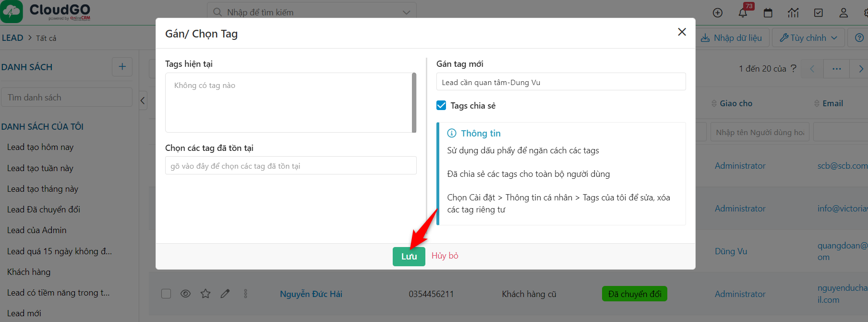This screenshot has height=322, width=868.
Task: Open more options for Nguyễn Đức Hải
Action: point(245,294)
